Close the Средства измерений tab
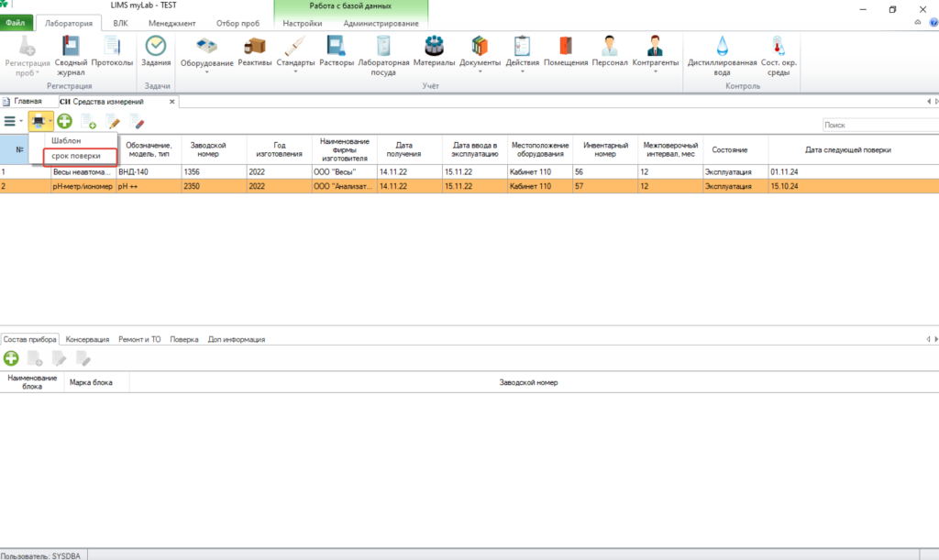Screen dimensions: 939x560 click(x=171, y=102)
